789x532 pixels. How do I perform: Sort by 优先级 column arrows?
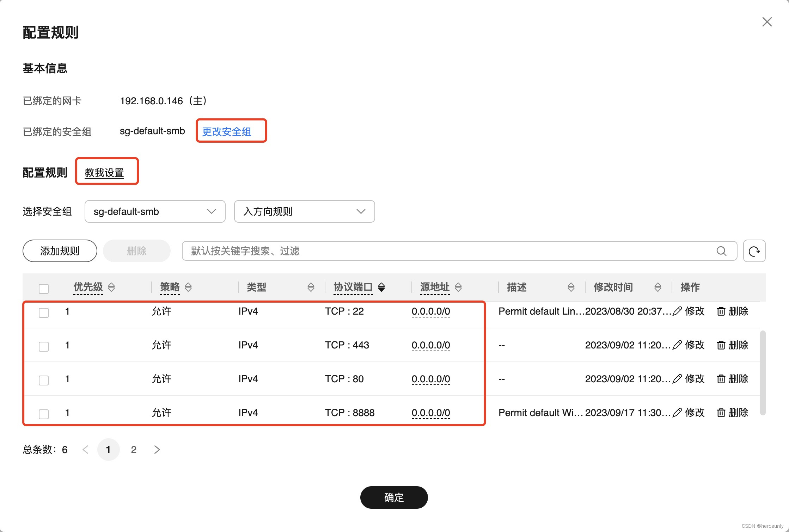[x=111, y=287]
